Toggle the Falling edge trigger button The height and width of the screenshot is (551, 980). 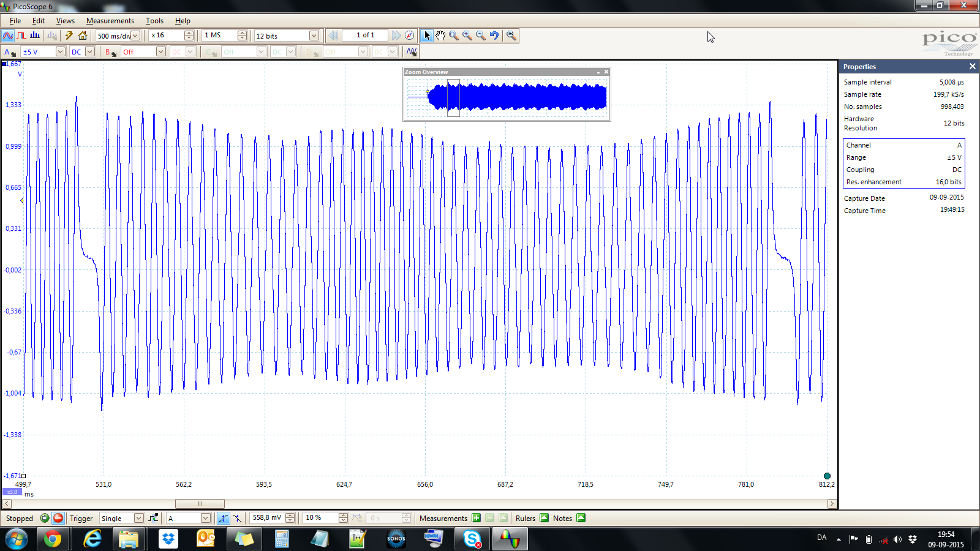point(237,518)
